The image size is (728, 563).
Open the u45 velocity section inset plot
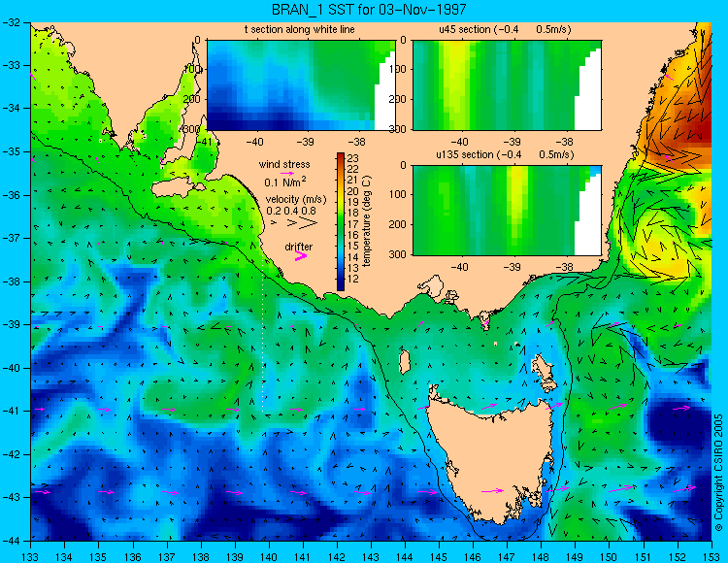507,85
